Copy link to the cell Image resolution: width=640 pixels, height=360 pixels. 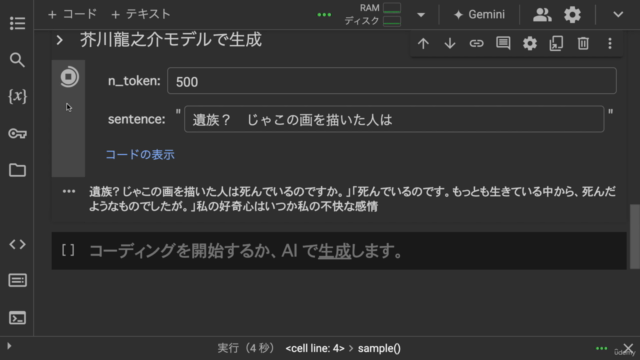[x=476, y=43]
